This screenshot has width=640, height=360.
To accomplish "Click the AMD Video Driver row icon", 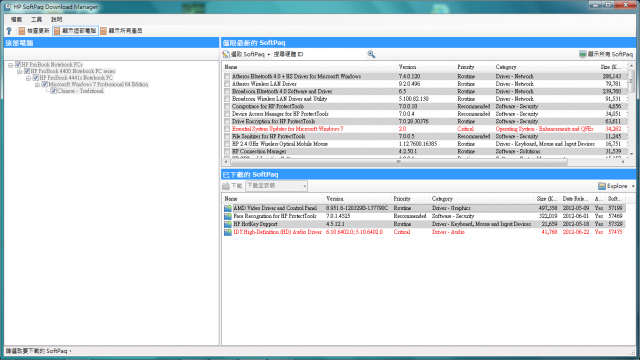I will 228,208.
